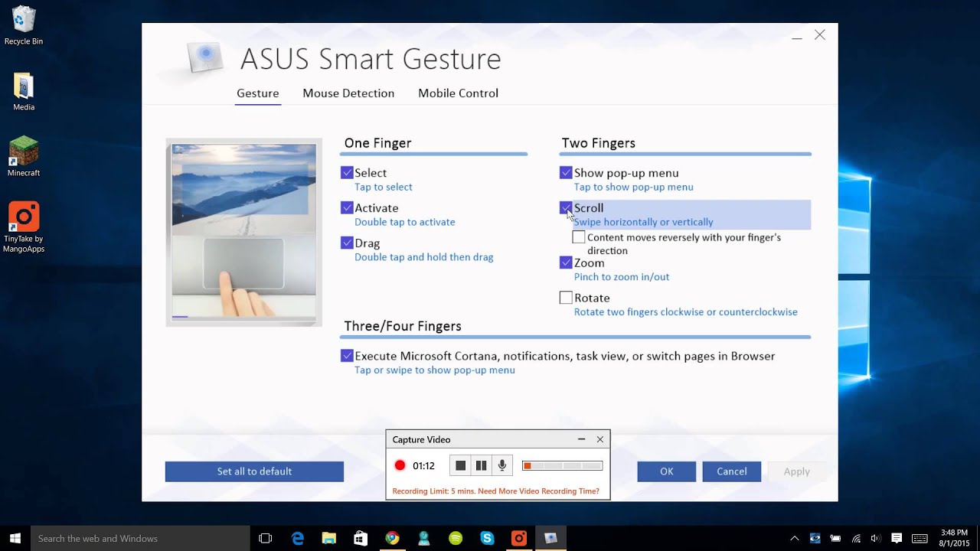980x551 pixels.
Task: Click the Apply button
Action: coord(797,471)
